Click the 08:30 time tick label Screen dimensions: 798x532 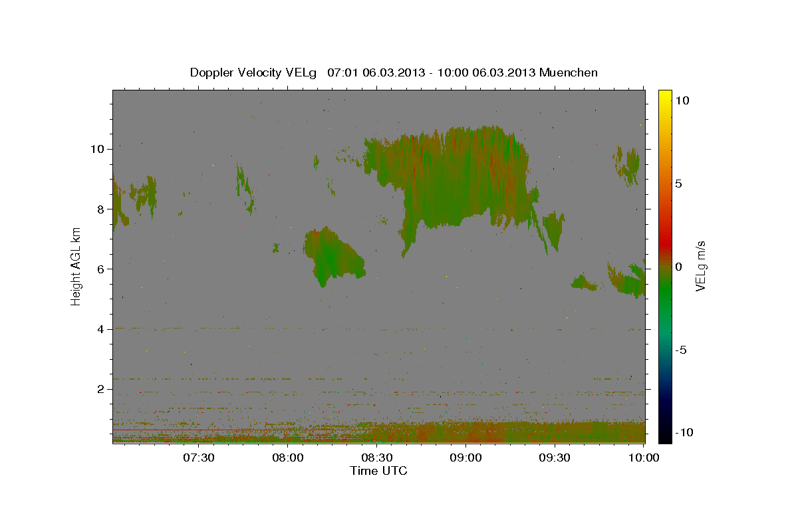pos(376,458)
